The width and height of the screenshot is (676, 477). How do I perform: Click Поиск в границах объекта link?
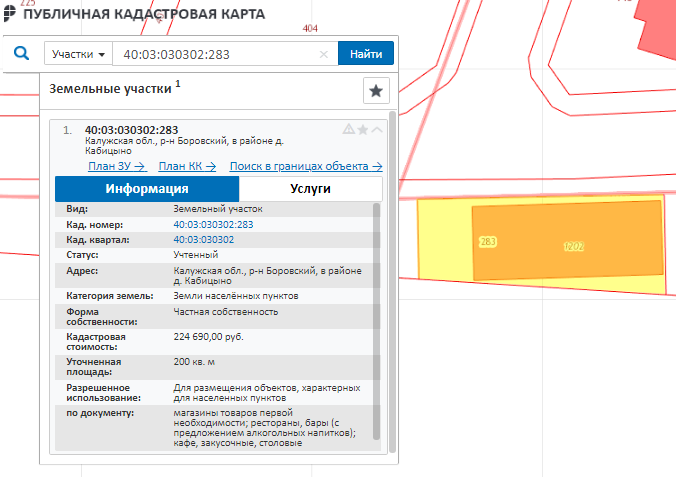pyautogui.click(x=306, y=166)
